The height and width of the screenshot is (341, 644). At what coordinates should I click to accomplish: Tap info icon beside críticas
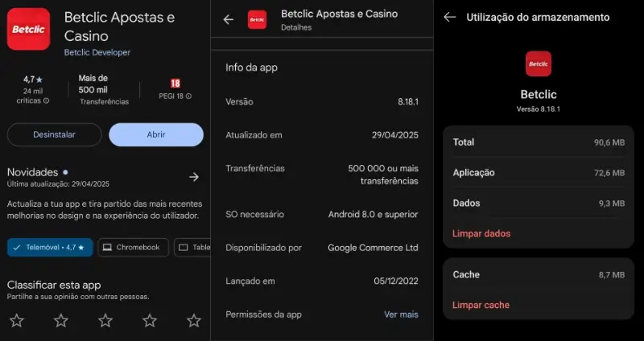pyautogui.click(x=47, y=101)
